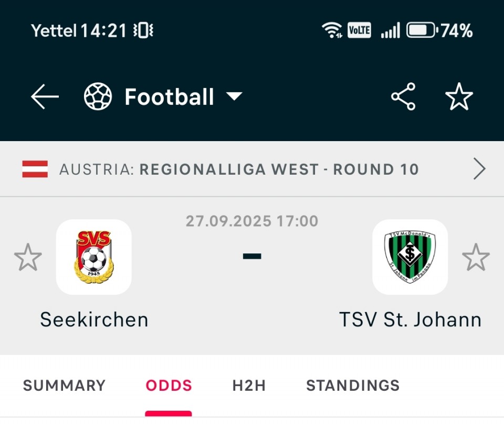This screenshot has width=504, height=428.
Task: Favourite the TSV St. Johann team star
Action: pos(476,257)
